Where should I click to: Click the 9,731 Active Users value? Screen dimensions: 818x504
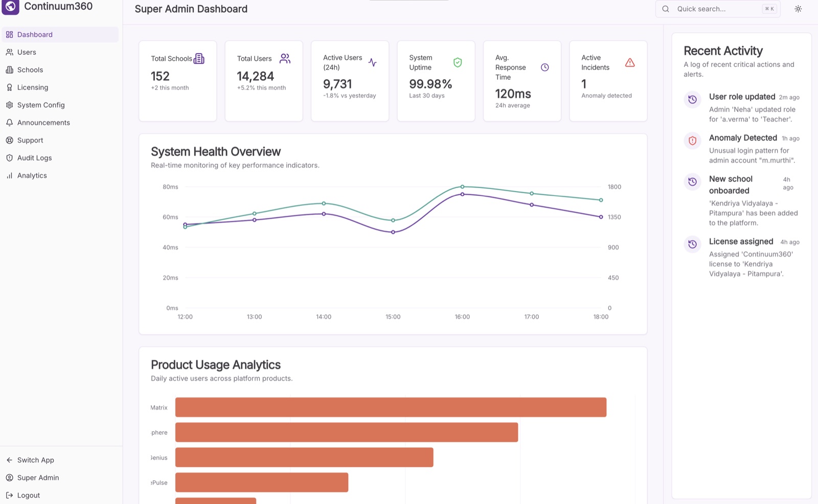click(337, 84)
